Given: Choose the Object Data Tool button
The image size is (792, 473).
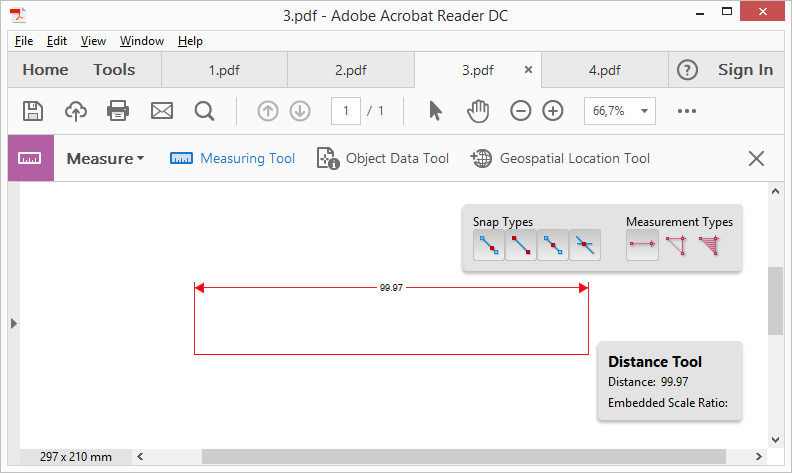Looking at the screenshot, I should [383, 158].
